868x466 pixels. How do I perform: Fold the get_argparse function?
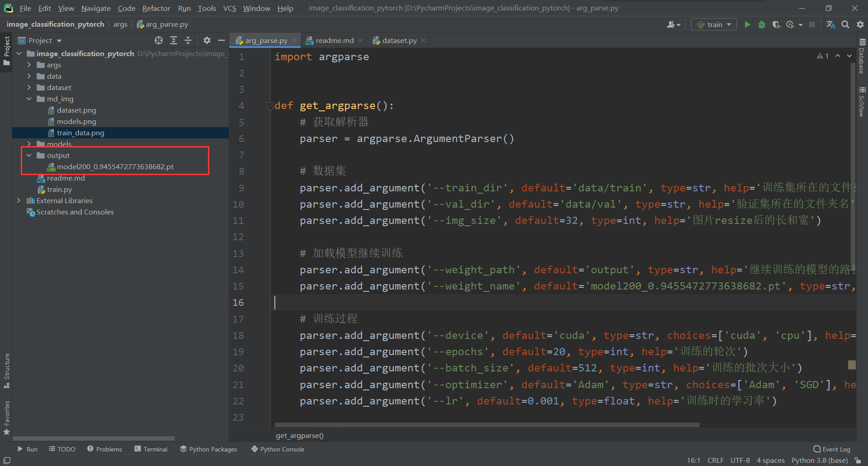[270, 106]
